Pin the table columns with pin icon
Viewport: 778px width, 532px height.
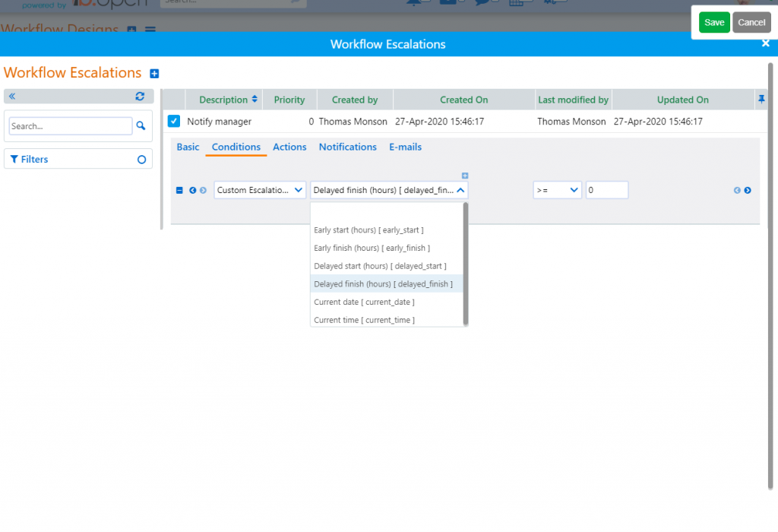click(761, 100)
